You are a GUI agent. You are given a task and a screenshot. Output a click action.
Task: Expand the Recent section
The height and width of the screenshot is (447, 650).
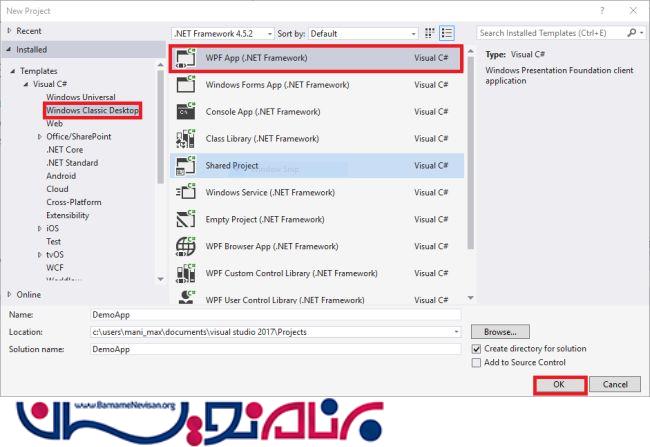(x=9, y=31)
